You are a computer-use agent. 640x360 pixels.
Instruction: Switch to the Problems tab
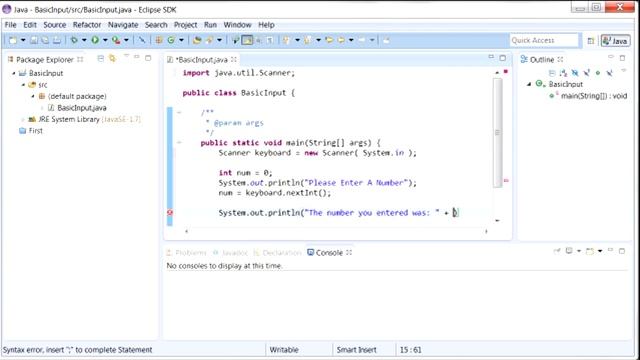187,253
